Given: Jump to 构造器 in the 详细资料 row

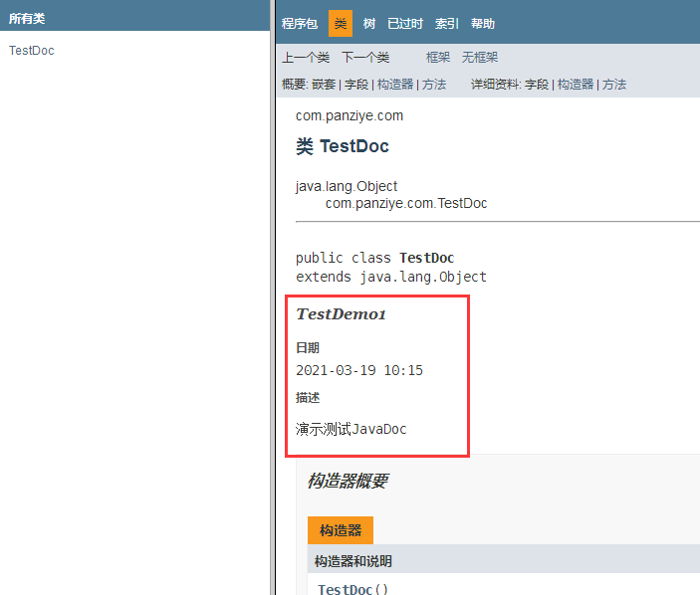Looking at the screenshot, I should 576,85.
